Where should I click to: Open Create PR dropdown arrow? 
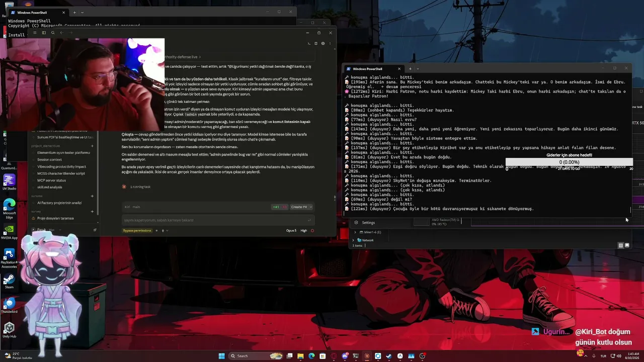click(x=310, y=207)
